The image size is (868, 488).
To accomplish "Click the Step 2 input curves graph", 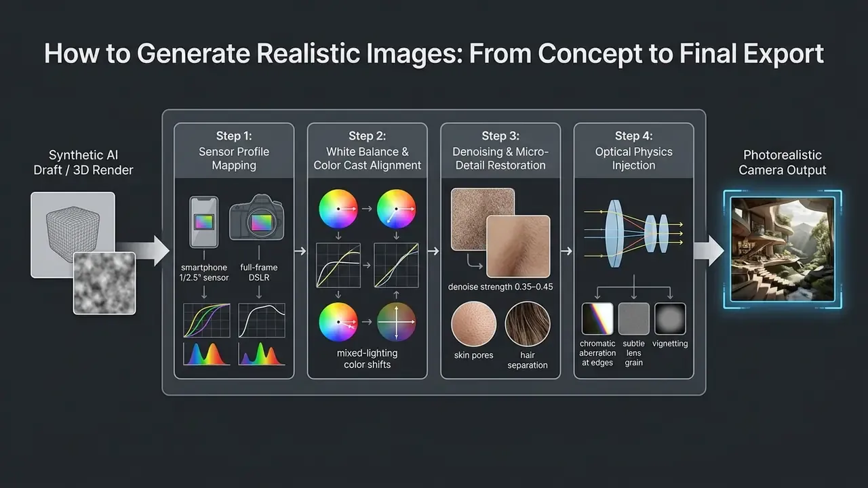I will click(x=338, y=266).
